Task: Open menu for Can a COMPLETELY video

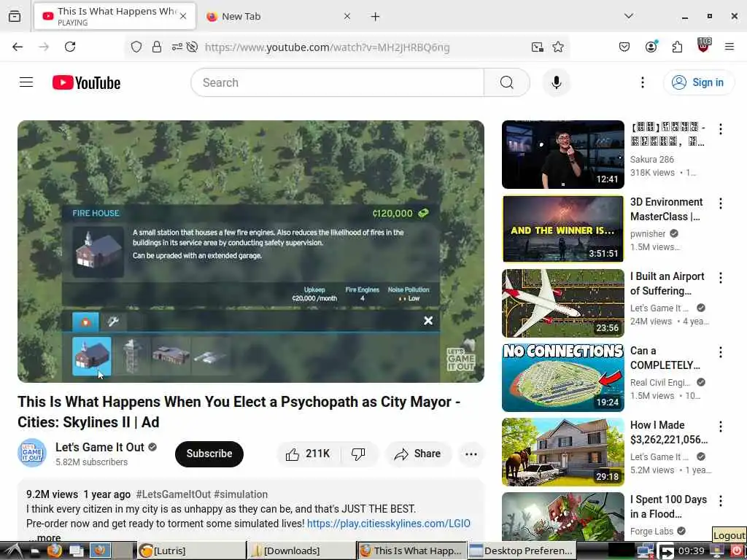Action: [x=720, y=352]
